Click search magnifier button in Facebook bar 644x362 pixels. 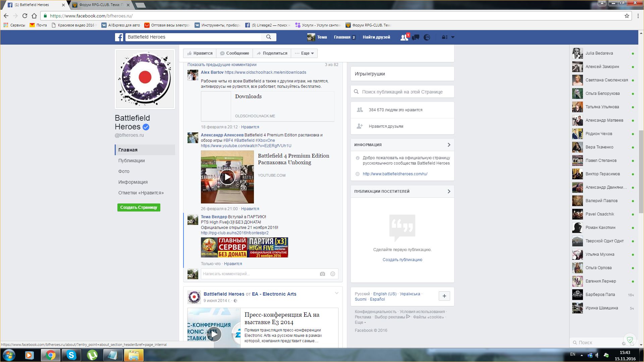pyautogui.click(x=269, y=37)
